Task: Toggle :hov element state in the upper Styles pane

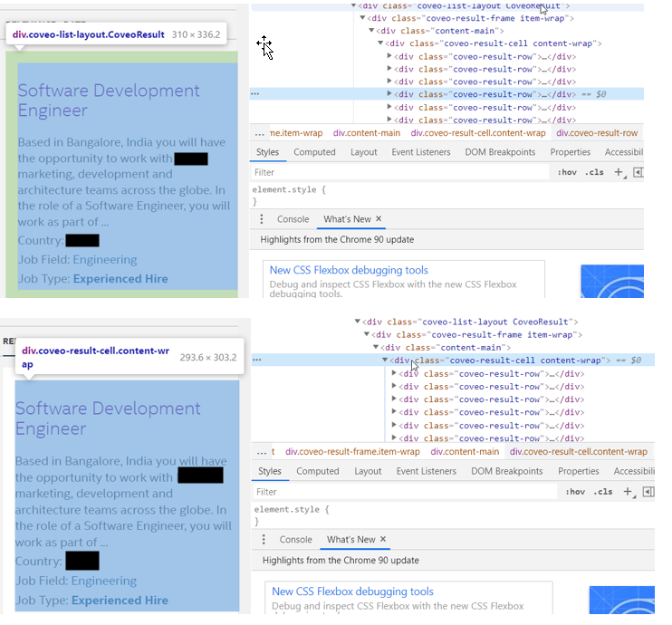Action: pos(567,172)
